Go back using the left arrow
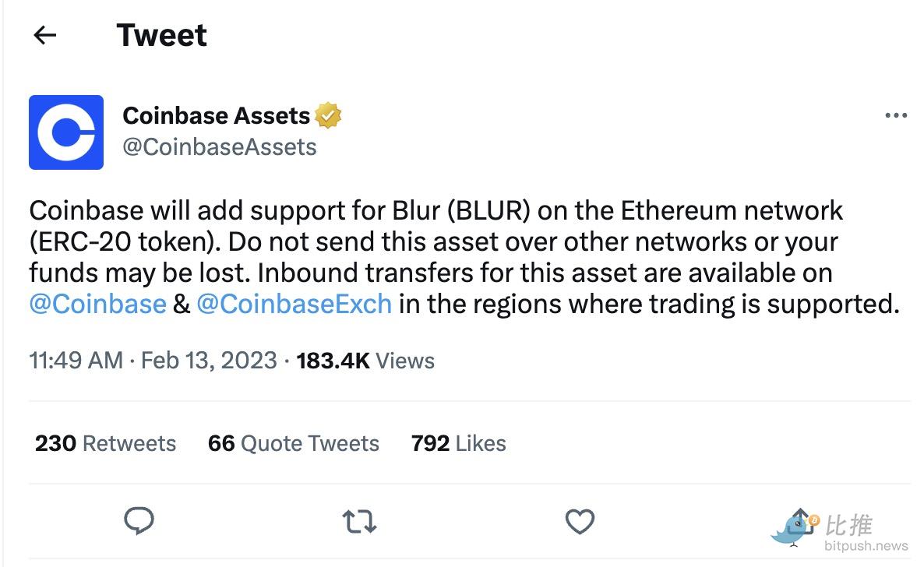 [x=44, y=35]
